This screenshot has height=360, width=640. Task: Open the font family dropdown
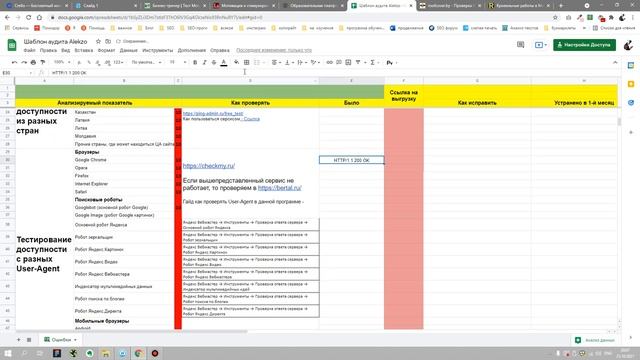(x=147, y=62)
